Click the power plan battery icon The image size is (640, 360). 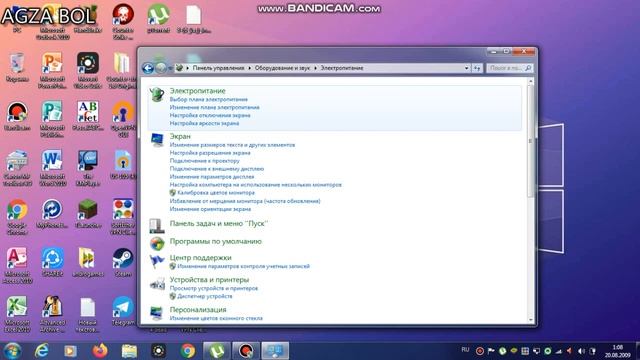157,95
